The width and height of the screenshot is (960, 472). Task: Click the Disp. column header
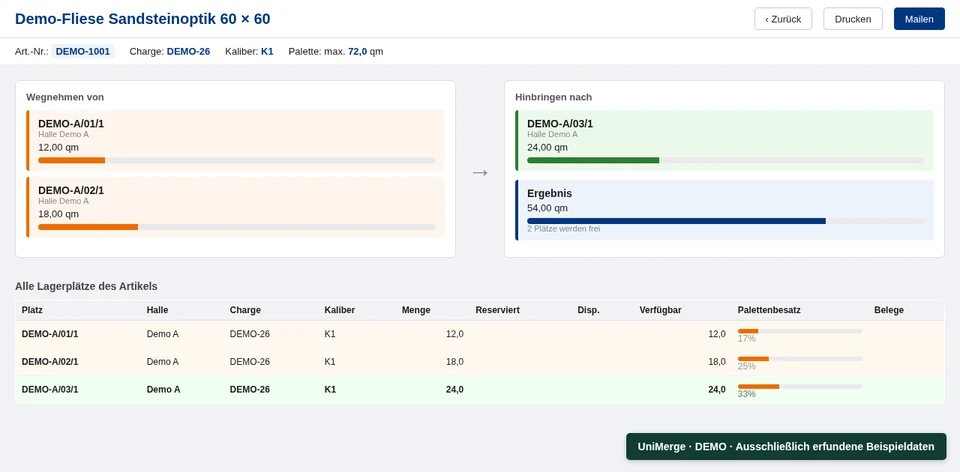point(588,310)
